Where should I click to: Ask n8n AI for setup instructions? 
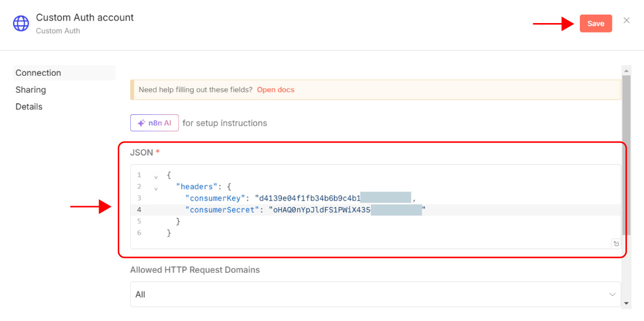[x=154, y=123]
